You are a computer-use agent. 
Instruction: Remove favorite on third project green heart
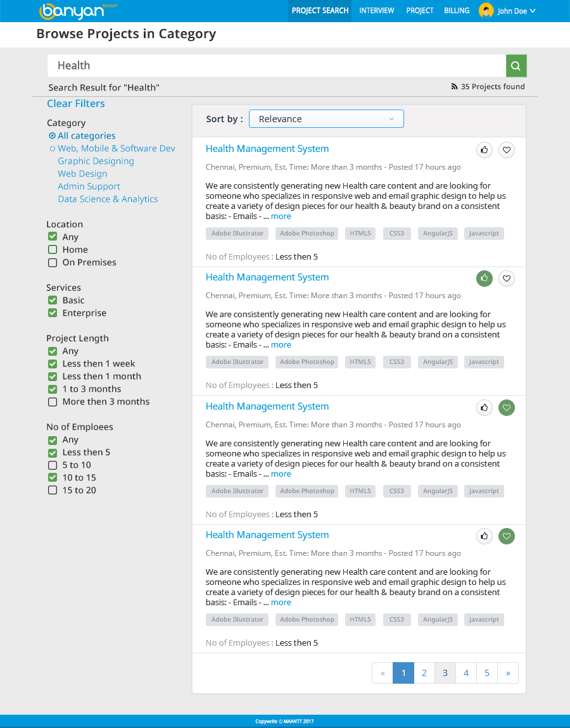click(507, 408)
